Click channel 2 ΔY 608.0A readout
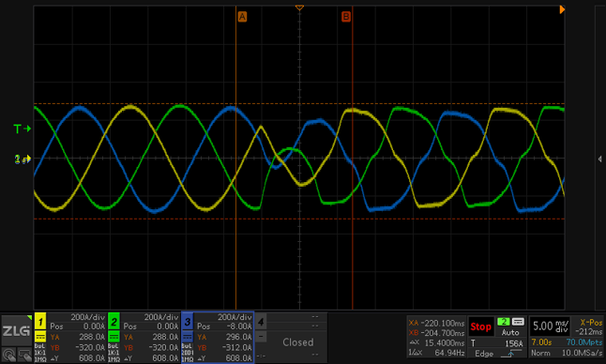 coord(151,358)
